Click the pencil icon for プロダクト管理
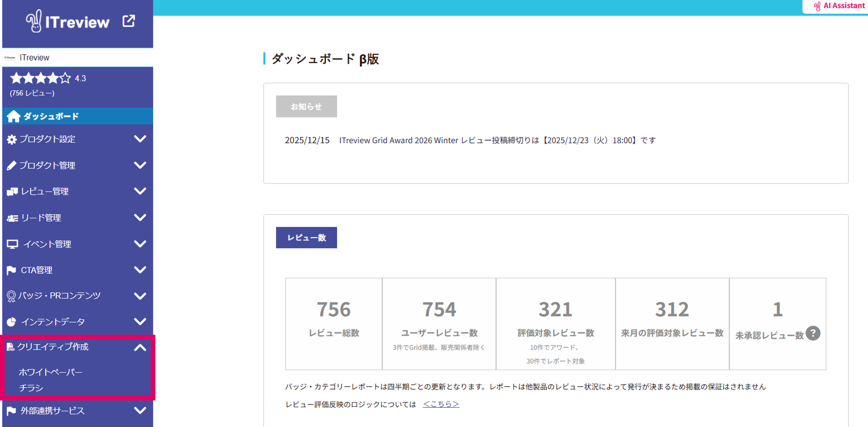This screenshot has height=427, width=868. point(12,165)
